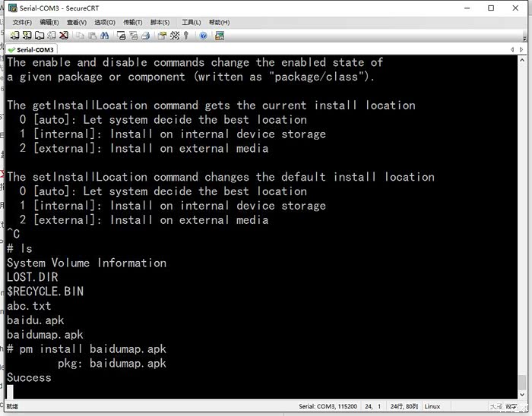Viewport: 532px width, 416px height.
Task: Click the Paste toolbar icon
Action: [91, 35]
